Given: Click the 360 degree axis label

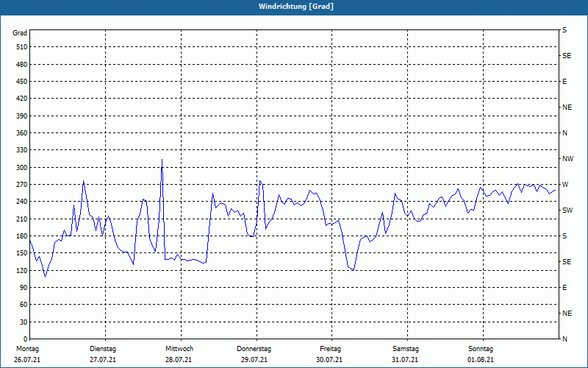Looking at the screenshot, I should click(22, 133).
